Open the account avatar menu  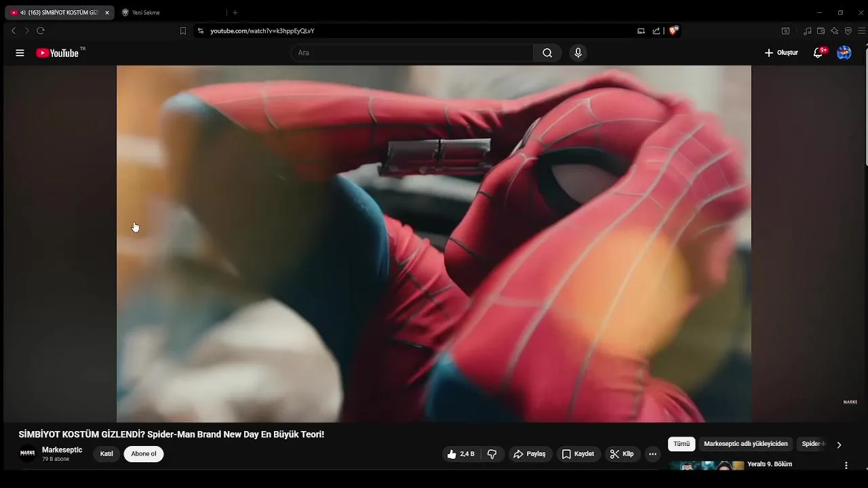click(x=844, y=53)
